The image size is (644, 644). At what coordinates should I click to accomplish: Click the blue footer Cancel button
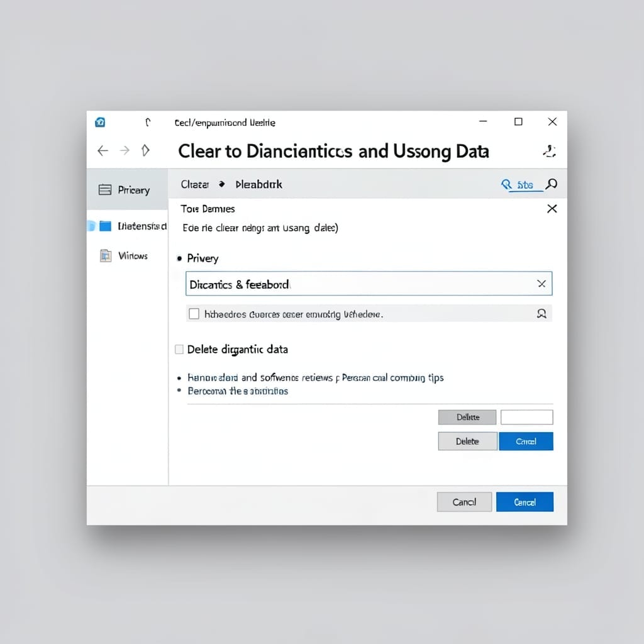[525, 502]
